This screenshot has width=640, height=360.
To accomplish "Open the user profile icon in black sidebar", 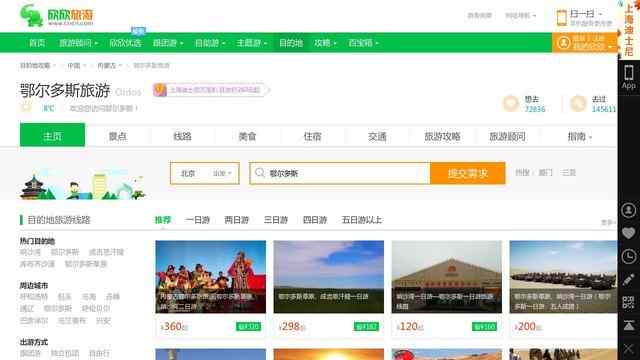I will 629,210.
